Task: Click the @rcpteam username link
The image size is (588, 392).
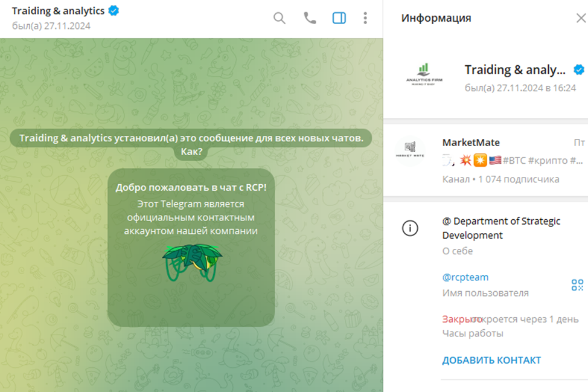Action: pyautogui.click(x=465, y=277)
